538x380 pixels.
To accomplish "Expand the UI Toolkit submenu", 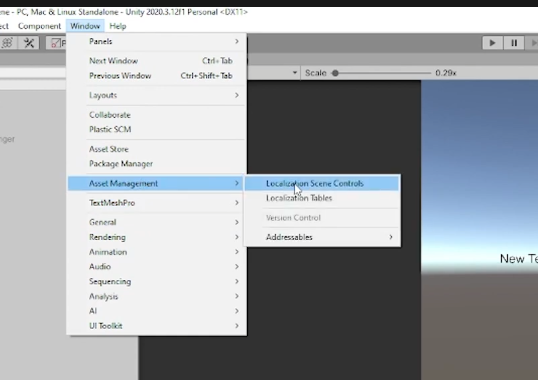I will 157,326.
